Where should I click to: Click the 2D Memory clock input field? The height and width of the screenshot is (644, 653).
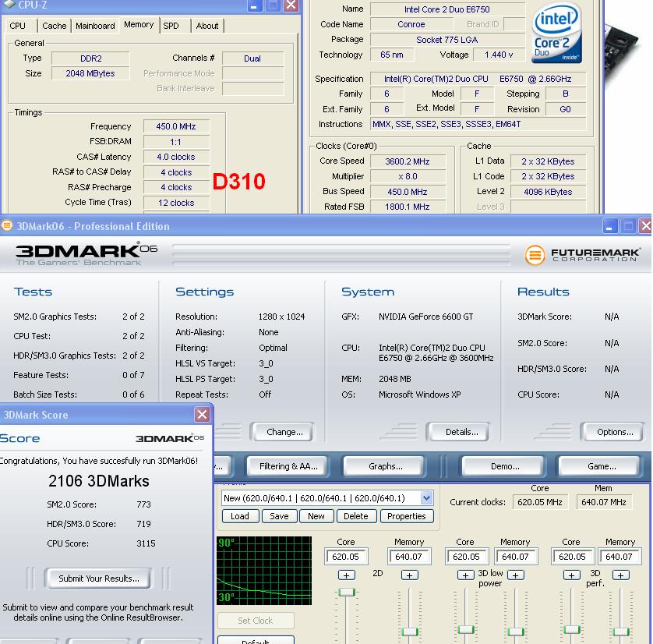(x=409, y=557)
